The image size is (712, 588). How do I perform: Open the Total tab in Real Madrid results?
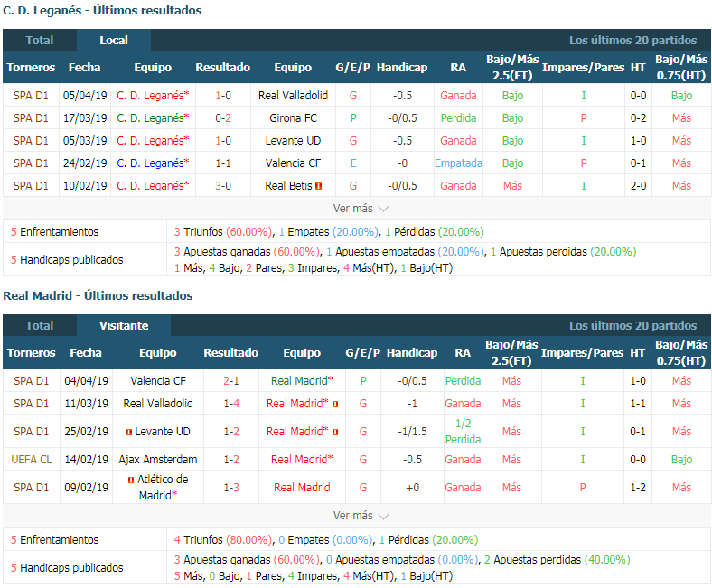coord(40,325)
